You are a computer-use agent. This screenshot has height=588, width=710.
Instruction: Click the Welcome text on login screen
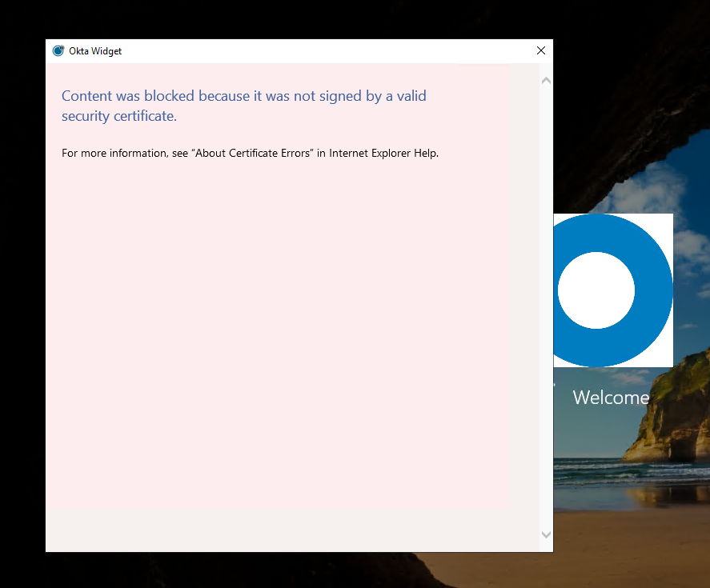pos(611,398)
